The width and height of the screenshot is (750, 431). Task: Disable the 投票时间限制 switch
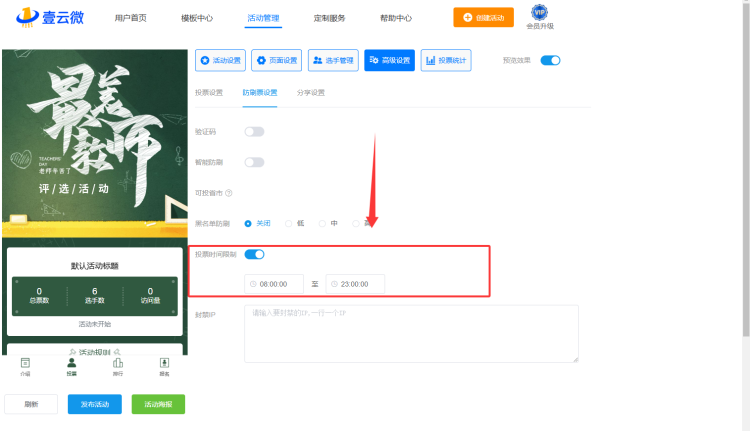254,254
